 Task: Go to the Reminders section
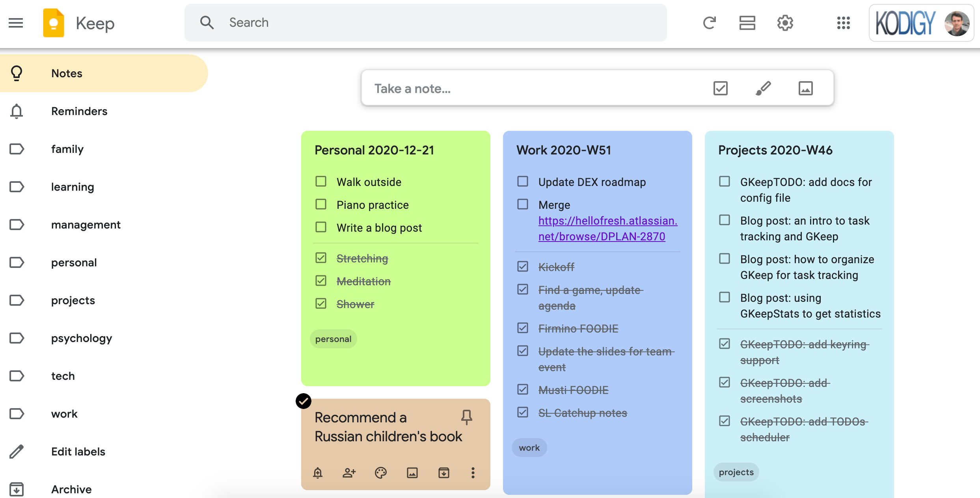coord(79,111)
